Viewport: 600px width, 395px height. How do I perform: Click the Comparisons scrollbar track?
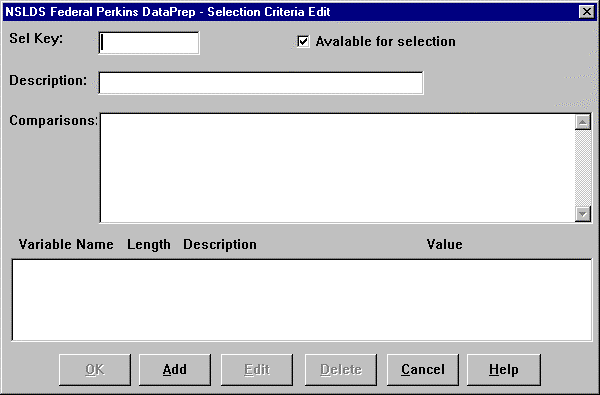tap(583, 168)
